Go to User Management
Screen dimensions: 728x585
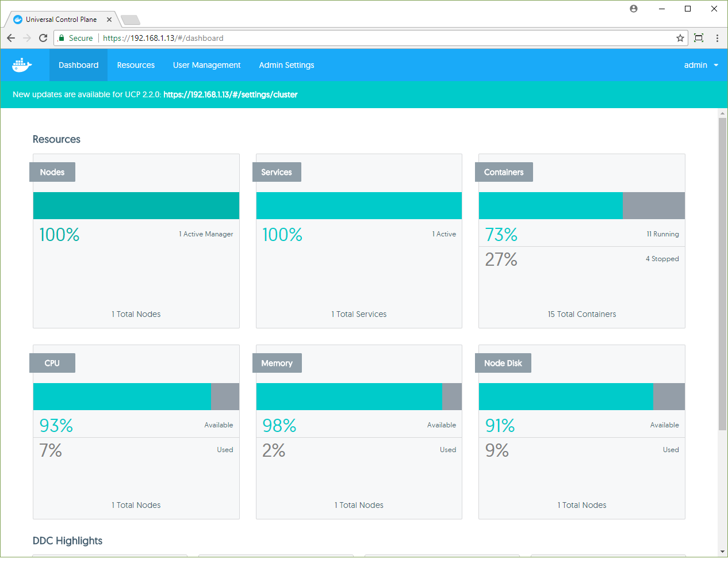pyautogui.click(x=206, y=65)
